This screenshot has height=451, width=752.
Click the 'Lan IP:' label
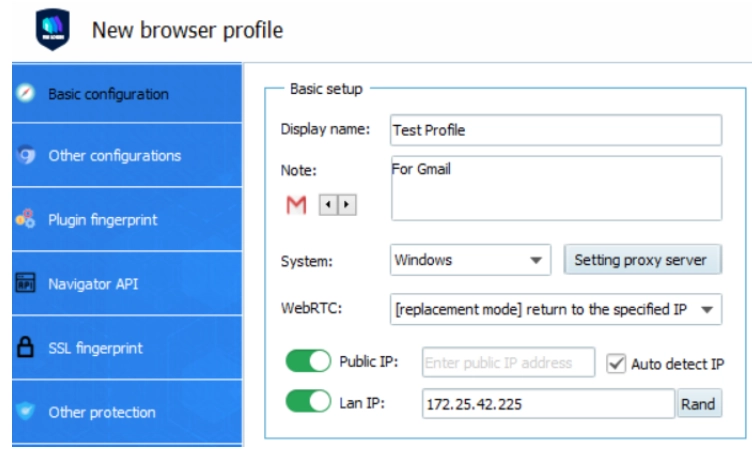coord(362,403)
